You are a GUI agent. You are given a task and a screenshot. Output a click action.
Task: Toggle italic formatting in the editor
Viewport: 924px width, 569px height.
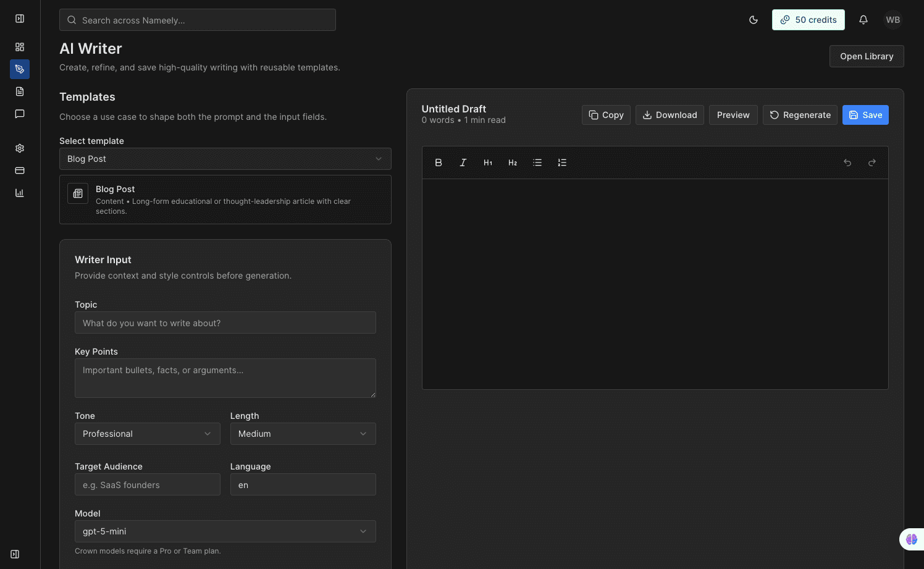(x=463, y=162)
